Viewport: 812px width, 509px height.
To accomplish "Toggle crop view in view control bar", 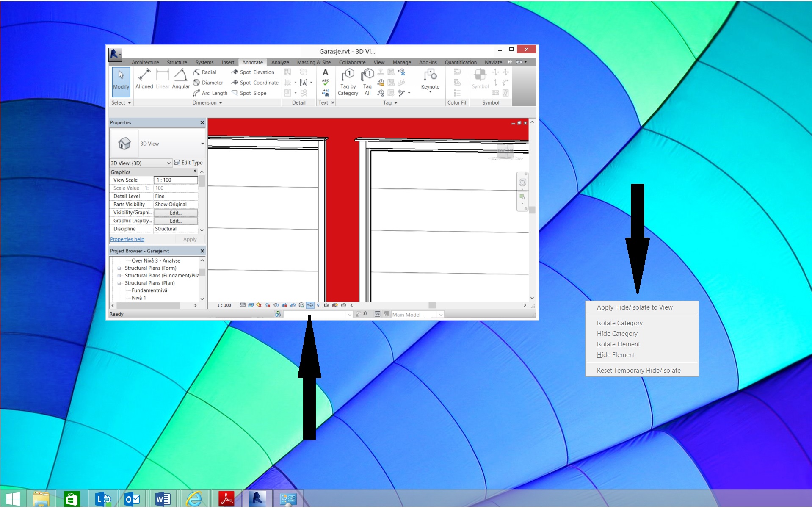I will tap(284, 305).
